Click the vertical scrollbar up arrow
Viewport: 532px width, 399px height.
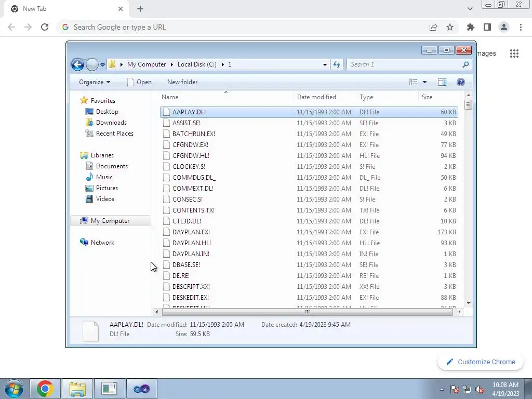[x=469, y=96]
